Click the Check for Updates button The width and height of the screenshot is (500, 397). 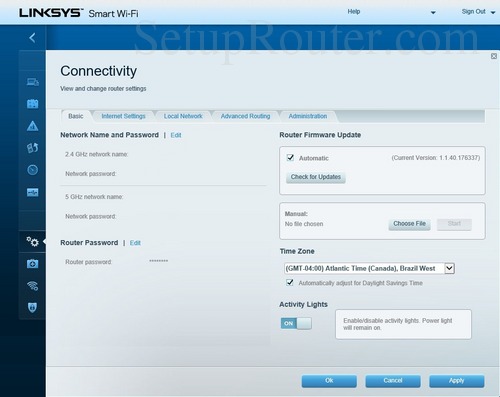point(316,177)
